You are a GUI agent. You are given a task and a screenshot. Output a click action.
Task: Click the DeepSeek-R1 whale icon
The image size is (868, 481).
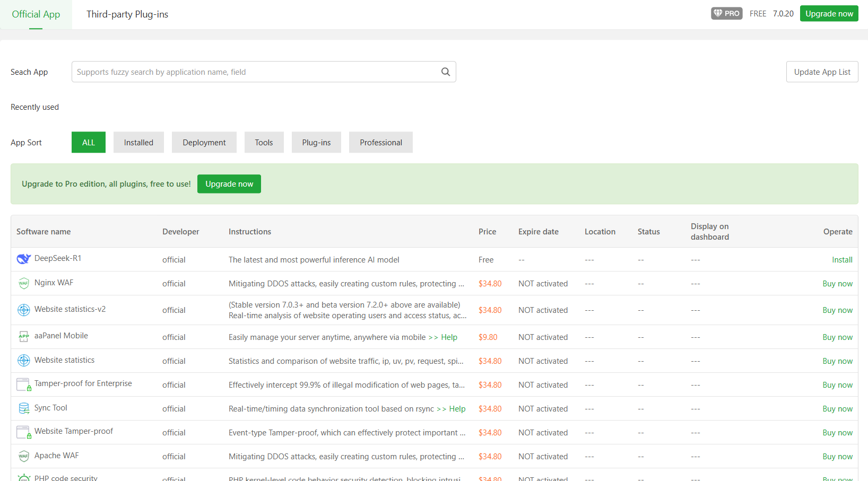pos(23,259)
